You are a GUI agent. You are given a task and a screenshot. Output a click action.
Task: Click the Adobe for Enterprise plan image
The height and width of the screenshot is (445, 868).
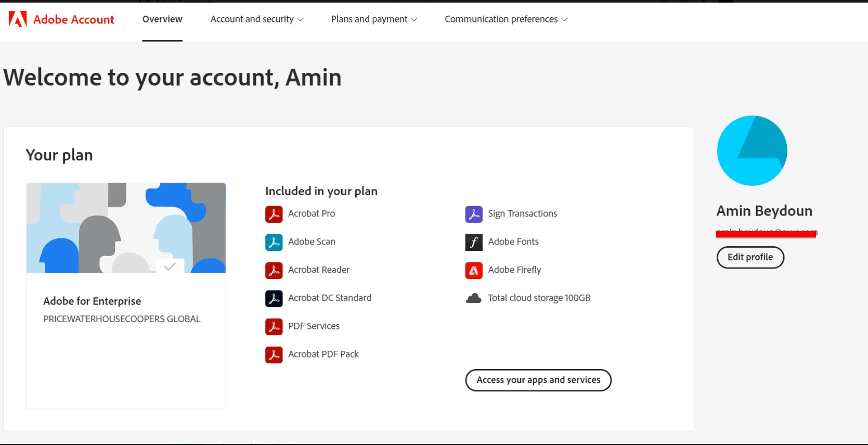click(x=126, y=228)
